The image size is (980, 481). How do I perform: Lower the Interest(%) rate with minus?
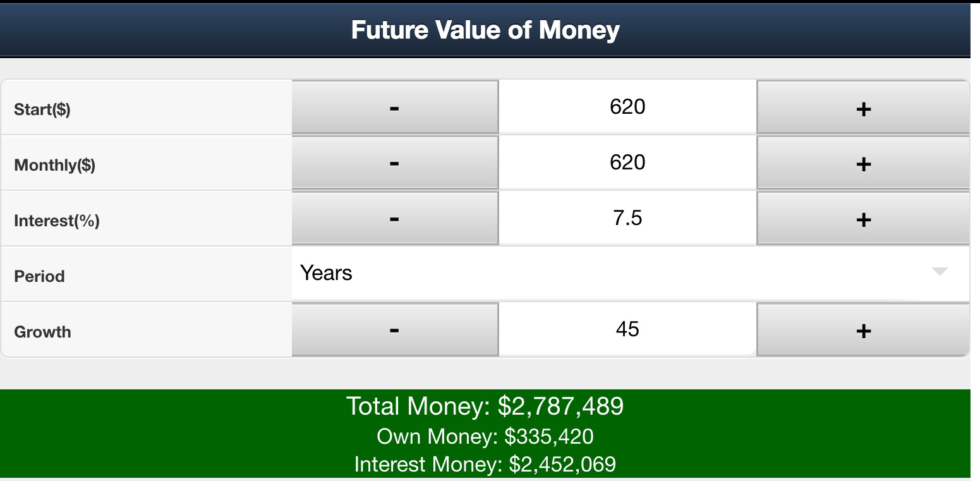[395, 219]
